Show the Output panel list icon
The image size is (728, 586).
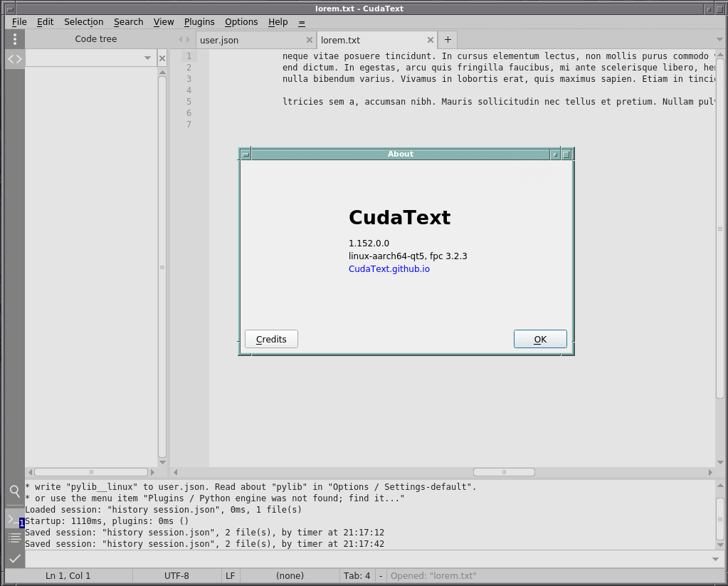pyautogui.click(x=14, y=538)
